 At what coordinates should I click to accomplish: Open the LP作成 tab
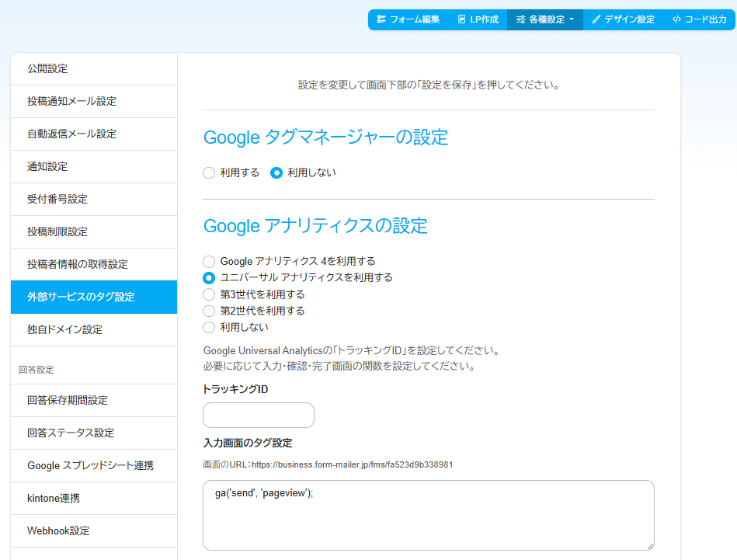[478, 19]
